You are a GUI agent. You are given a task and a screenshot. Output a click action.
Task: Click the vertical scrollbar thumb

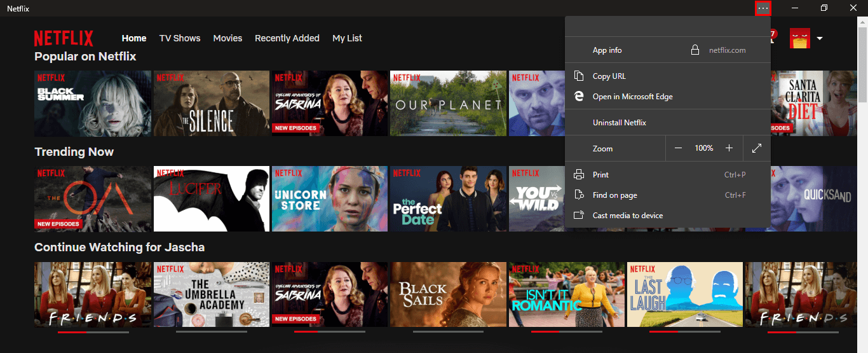862,65
